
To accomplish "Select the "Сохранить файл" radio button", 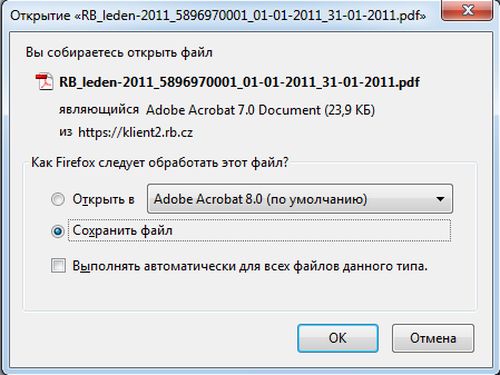I will [58, 231].
